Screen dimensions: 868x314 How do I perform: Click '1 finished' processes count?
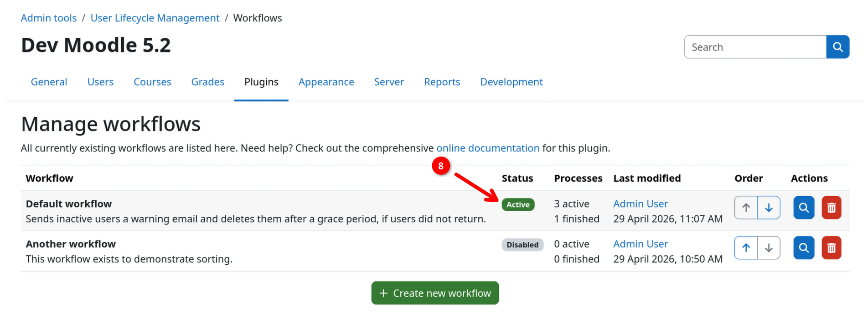tap(577, 219)
